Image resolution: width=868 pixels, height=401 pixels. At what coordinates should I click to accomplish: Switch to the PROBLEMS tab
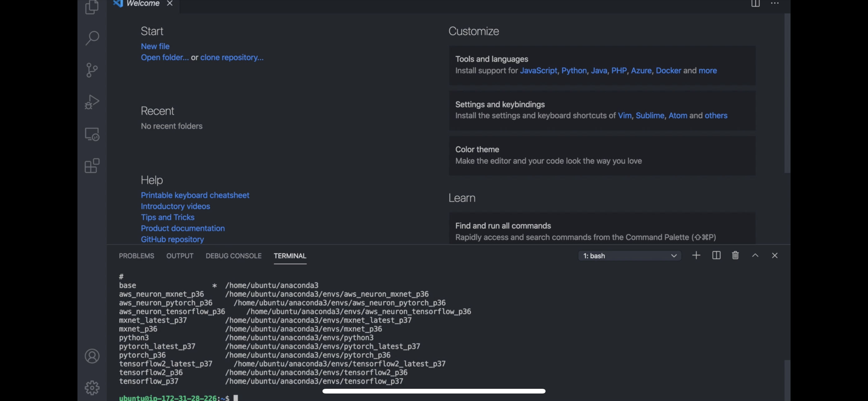(x=137, y=256)
